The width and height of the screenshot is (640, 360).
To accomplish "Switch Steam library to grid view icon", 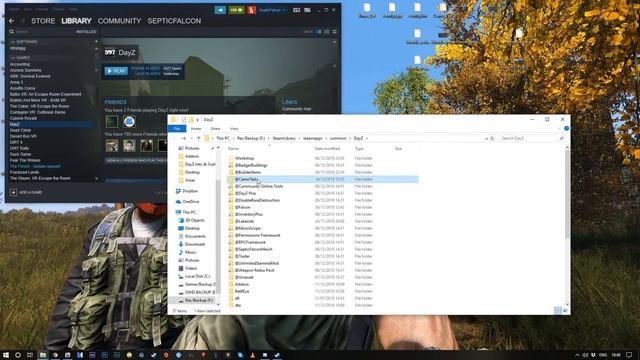I will (x=335, y=31).
